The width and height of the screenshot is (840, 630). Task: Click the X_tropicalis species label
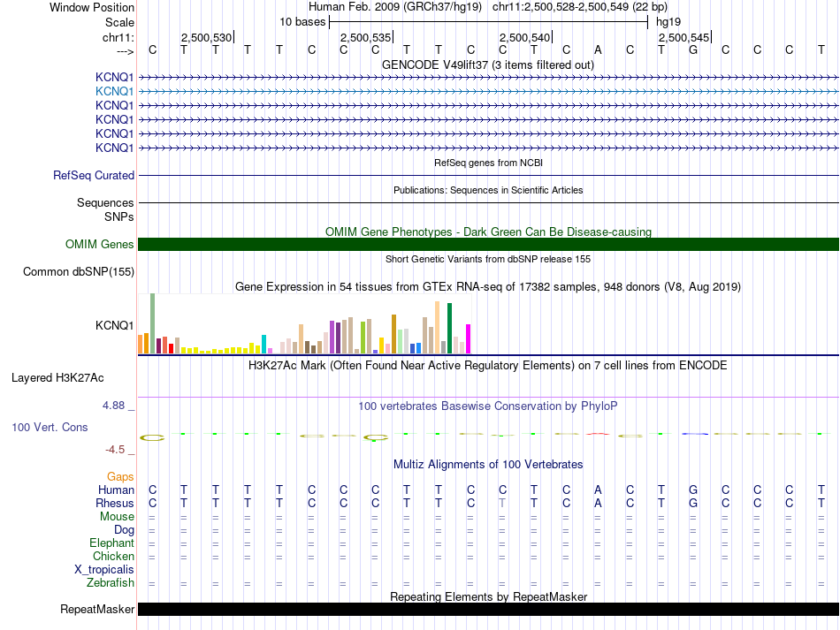(x=104, y=570)
